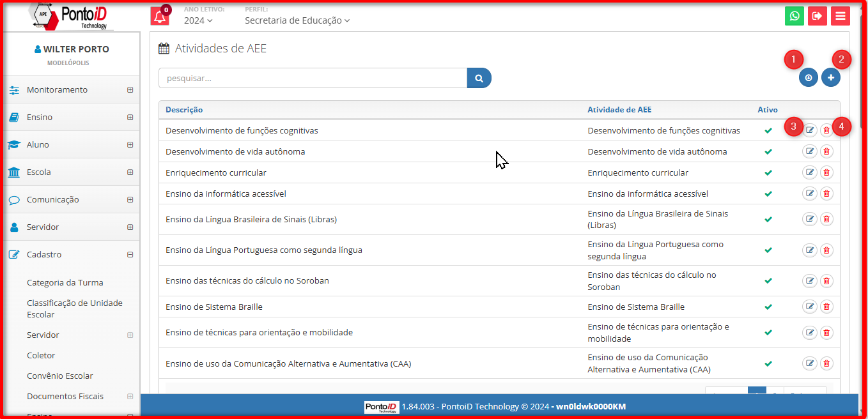868x419 pixels.
Task: Delete orientação e mobilidade row
Action: coord(826,332)
